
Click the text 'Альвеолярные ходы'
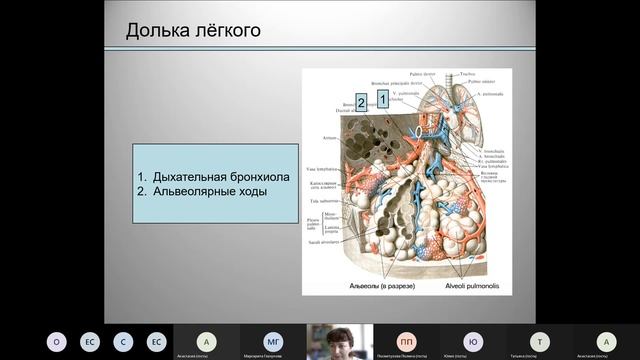[x=210, y=191]
